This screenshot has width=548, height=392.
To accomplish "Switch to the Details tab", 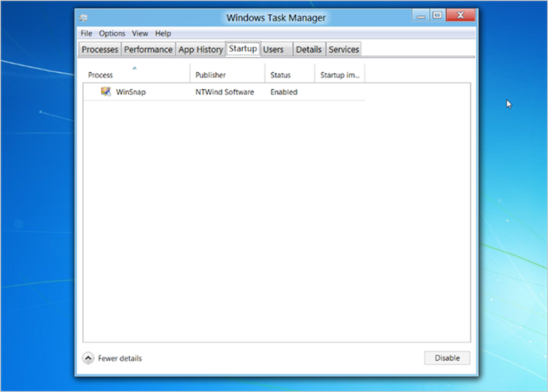I will pyautogui.click(x=309, y=50).
